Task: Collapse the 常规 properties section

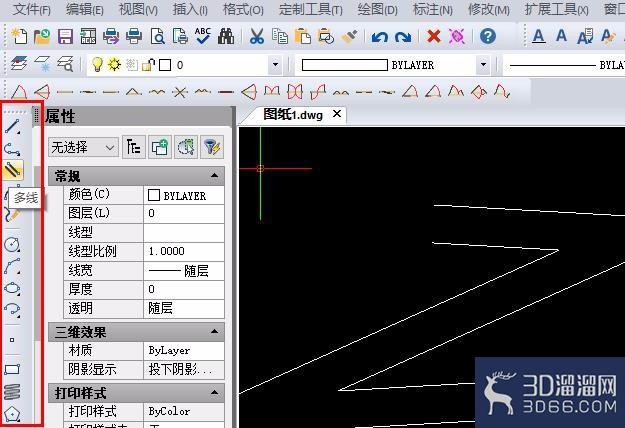Action: coord(214,175)
